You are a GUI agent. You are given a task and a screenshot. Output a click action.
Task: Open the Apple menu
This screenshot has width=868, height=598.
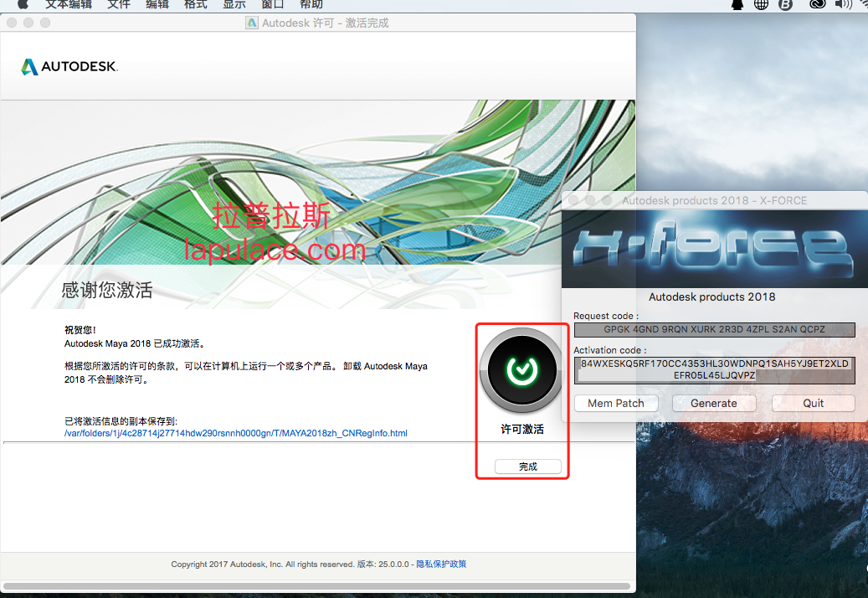pyautogui.click(x=23, y=4)
